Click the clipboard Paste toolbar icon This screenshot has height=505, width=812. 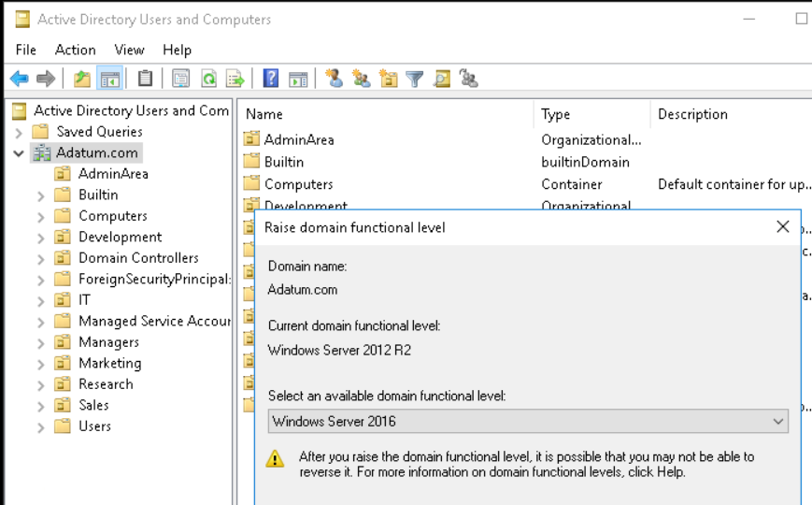[145, 79]
